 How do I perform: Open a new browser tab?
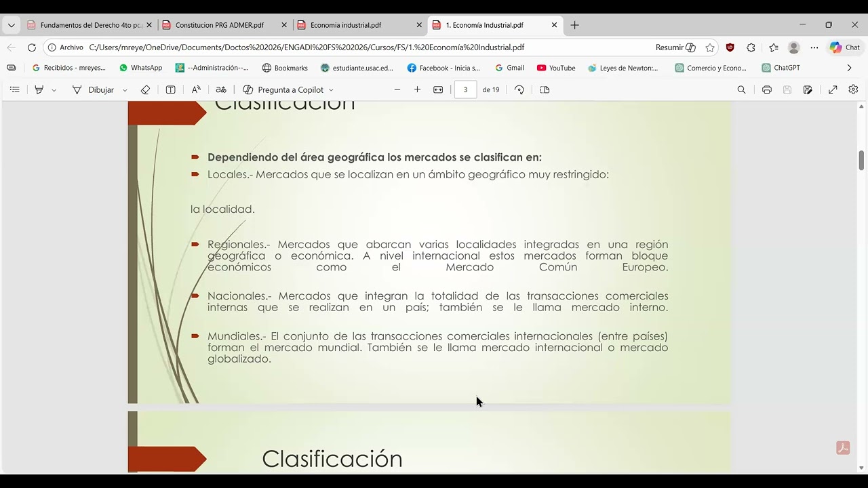[x=575, y=25]
